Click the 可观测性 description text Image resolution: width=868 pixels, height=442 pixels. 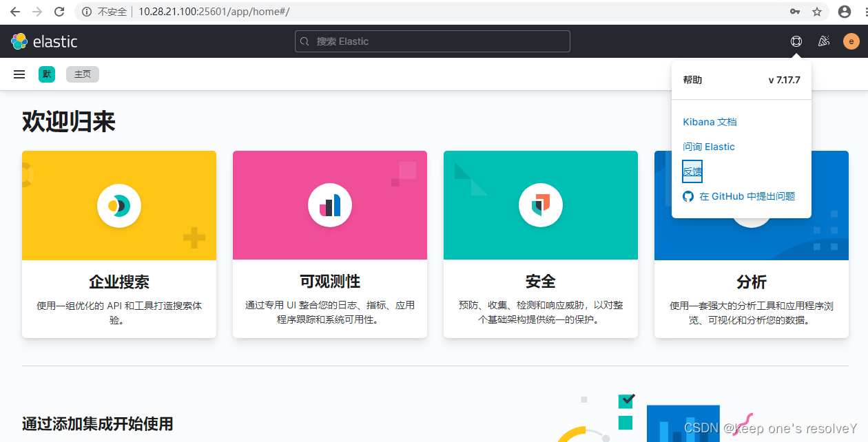[330, 313]
